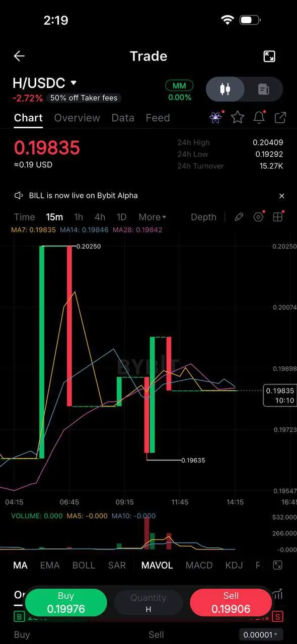The image size is (297, 644).
Task: Tap the MA7: 0.19835 legend
Action: click(33, 230)
